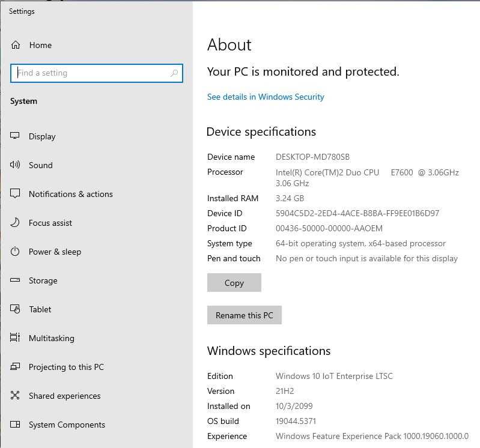Click the System Components icon

coord(15,424)
